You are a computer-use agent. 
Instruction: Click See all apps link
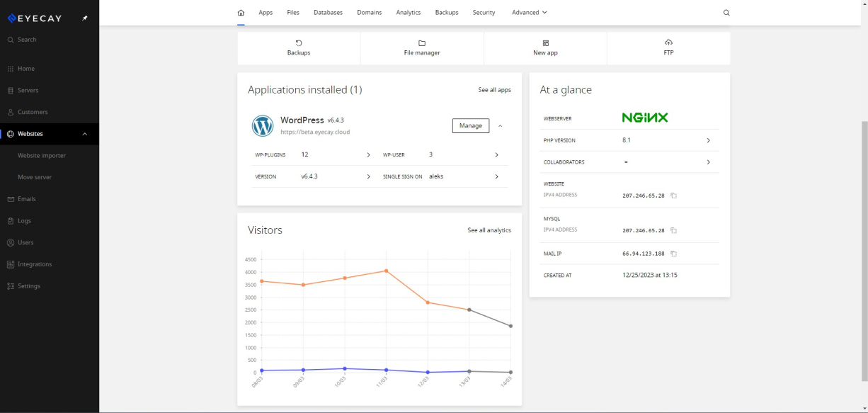tap(494, 90)
